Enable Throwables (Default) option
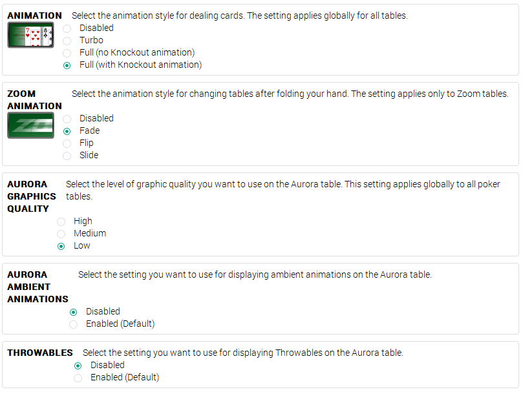This screenshot has width=532, height=403. (78, 378)
